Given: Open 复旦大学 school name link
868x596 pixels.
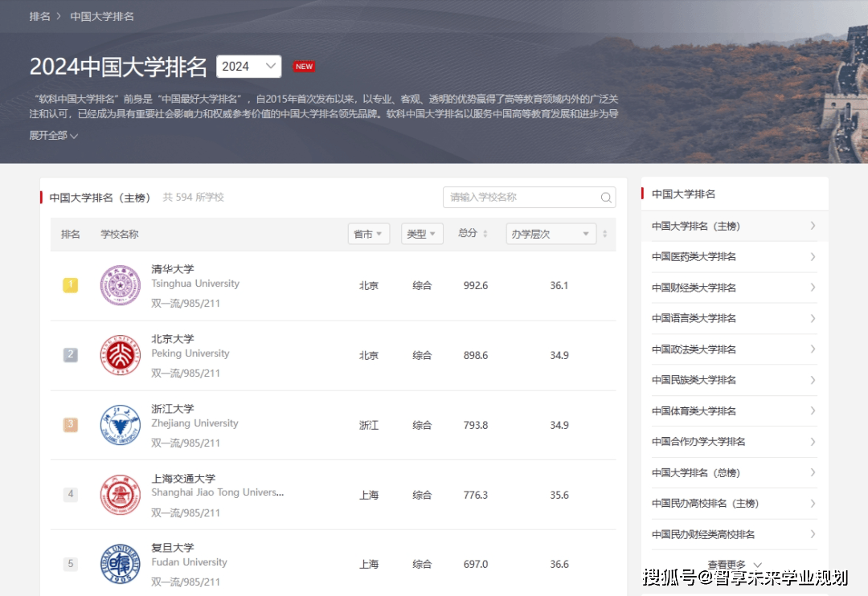Looking at the screenshot, I should 173,547.
